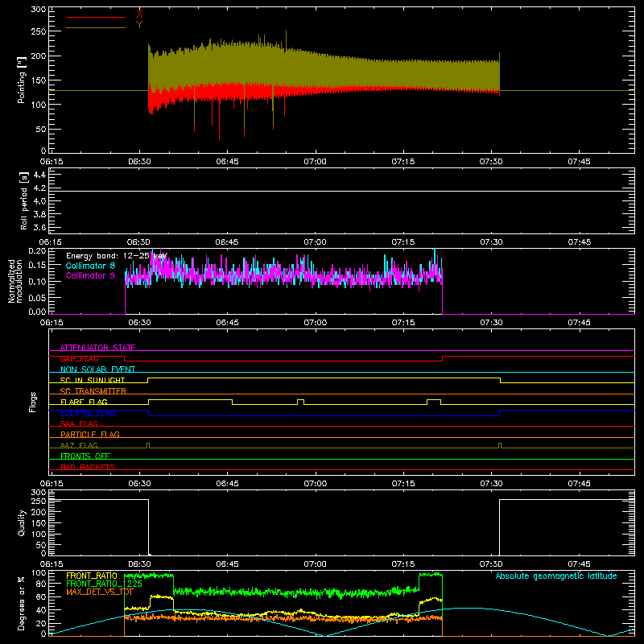Click the red X legend line
644x644 pixels.
click(x=96, y=17)
